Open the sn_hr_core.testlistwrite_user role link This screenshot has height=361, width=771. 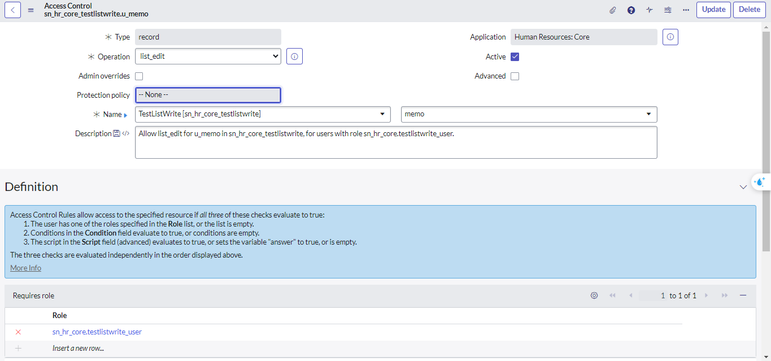pyautogui.click(x=97, y=332)
